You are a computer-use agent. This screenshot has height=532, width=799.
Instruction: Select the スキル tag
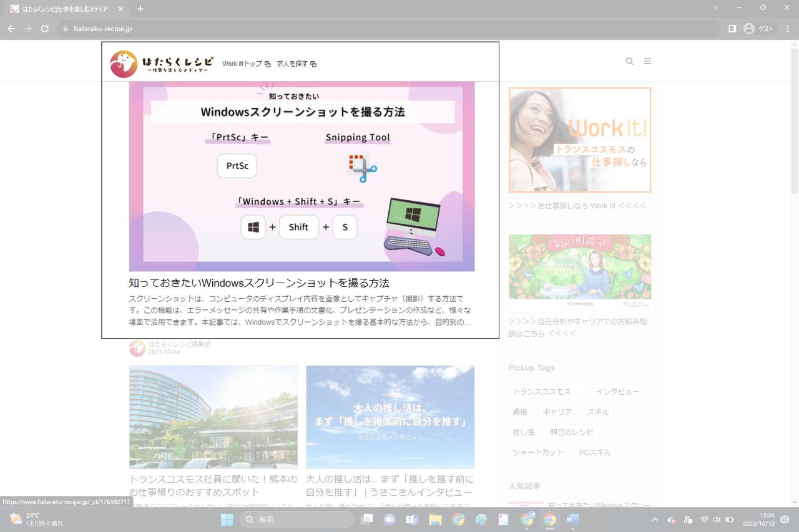598,412
